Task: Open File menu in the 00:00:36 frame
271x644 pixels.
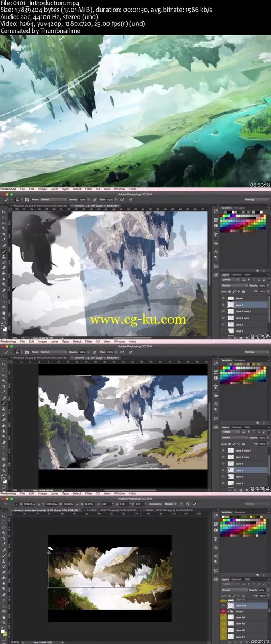Action: 22,189
